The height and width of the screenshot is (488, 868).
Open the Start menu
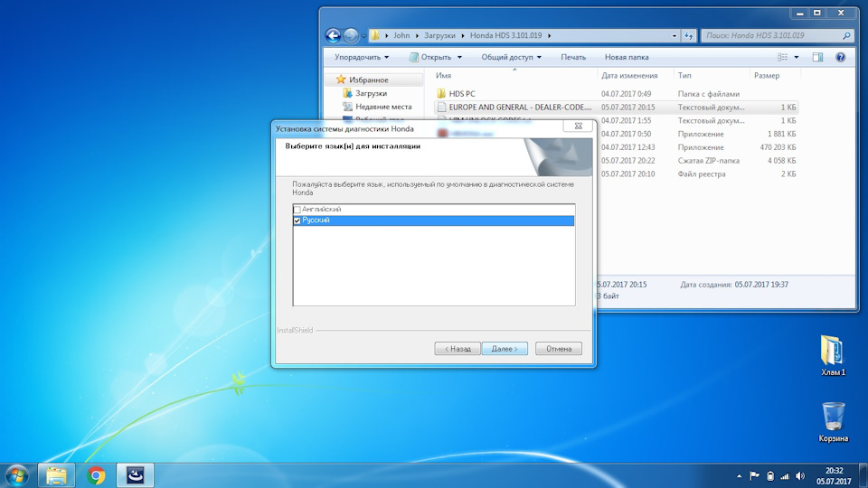point(16,476)
